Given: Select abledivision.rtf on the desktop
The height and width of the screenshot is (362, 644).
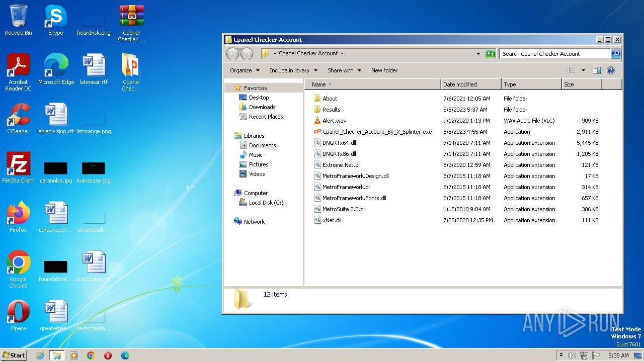Looking at the screenshot, I should coord(56,119).
